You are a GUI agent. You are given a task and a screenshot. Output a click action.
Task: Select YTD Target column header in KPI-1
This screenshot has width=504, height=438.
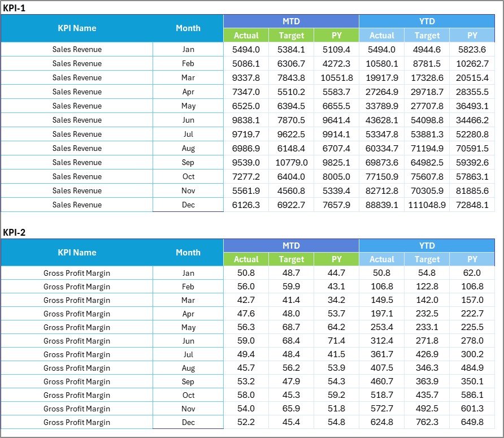[x=427, y=35]
